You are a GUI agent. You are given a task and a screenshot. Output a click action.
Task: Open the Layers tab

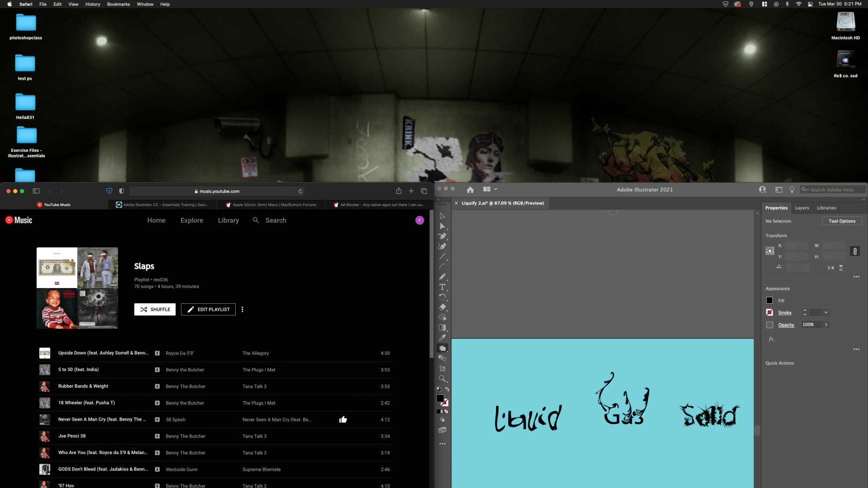coord(802,208)
